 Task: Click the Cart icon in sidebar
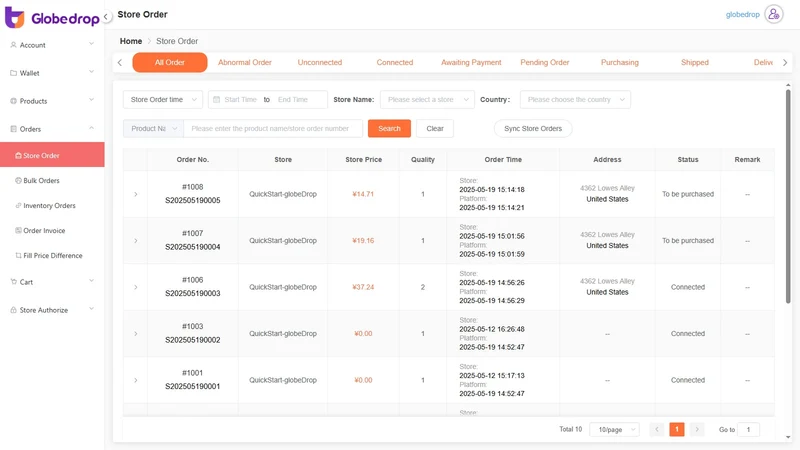coord(13,282)
